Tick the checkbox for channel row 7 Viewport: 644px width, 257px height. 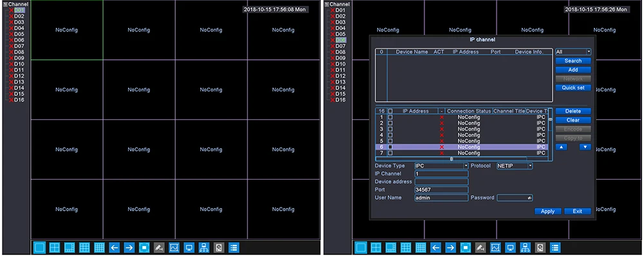coord(390,153)
